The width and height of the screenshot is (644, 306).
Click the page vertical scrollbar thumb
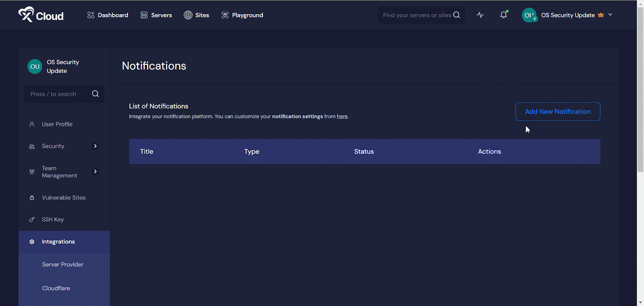(x=640, y=89)
